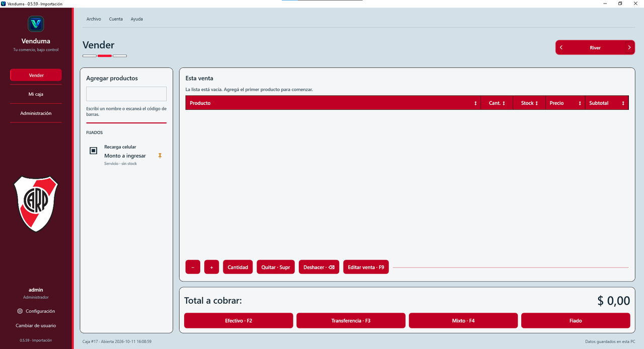Click the Recarga celular service icon

pyautogui.click(x=93, y=151)
